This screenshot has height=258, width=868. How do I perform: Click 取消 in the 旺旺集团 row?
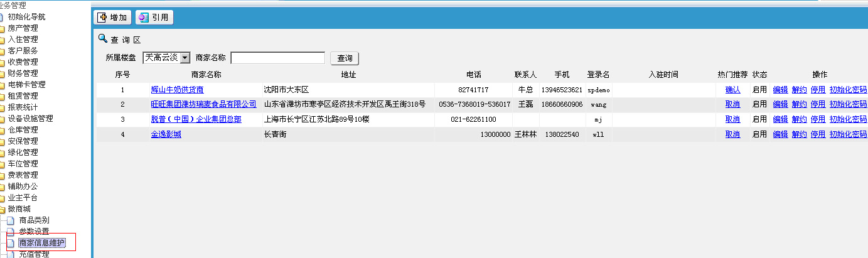(x=733, y=104)
